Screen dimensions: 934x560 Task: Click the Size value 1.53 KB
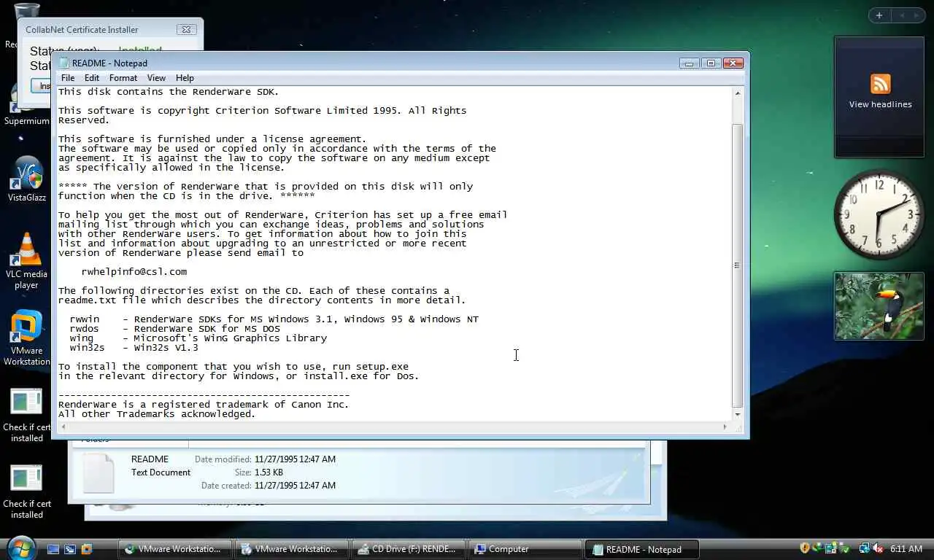coord(269,472)
